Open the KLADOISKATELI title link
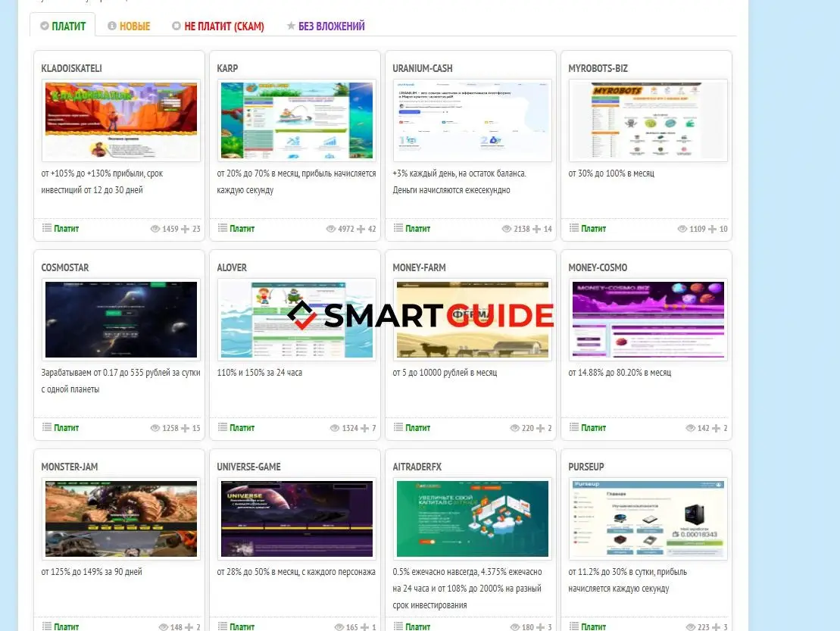 pyautogui.click(x=71, y=68)
